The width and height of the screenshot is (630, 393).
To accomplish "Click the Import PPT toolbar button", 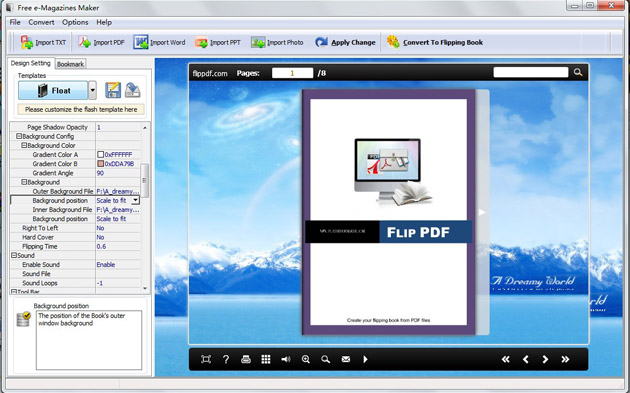I will (x=217, y=42).
